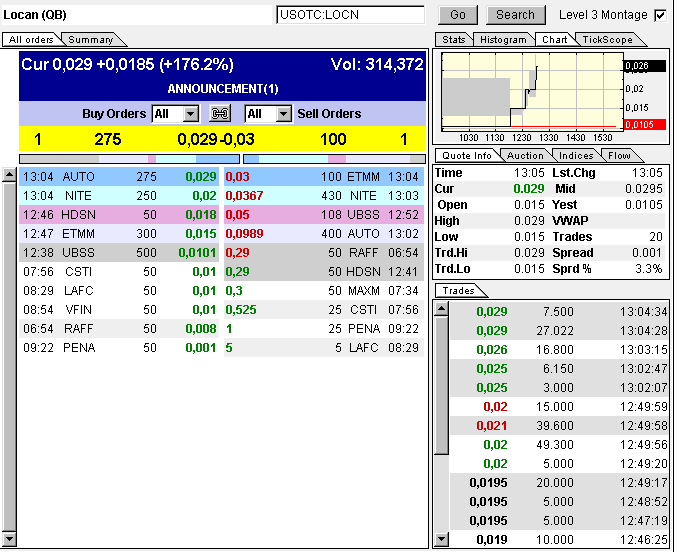Click the USOTC:LOCN symbol input field

[350, 15]
